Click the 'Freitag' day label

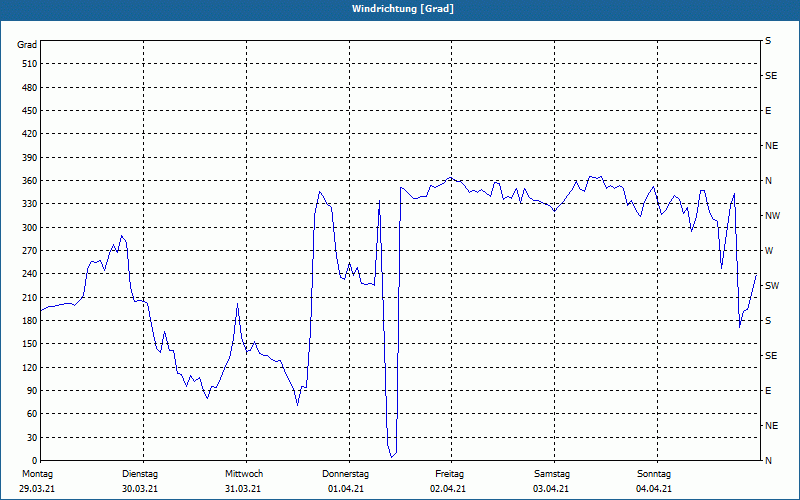(449, 474)
